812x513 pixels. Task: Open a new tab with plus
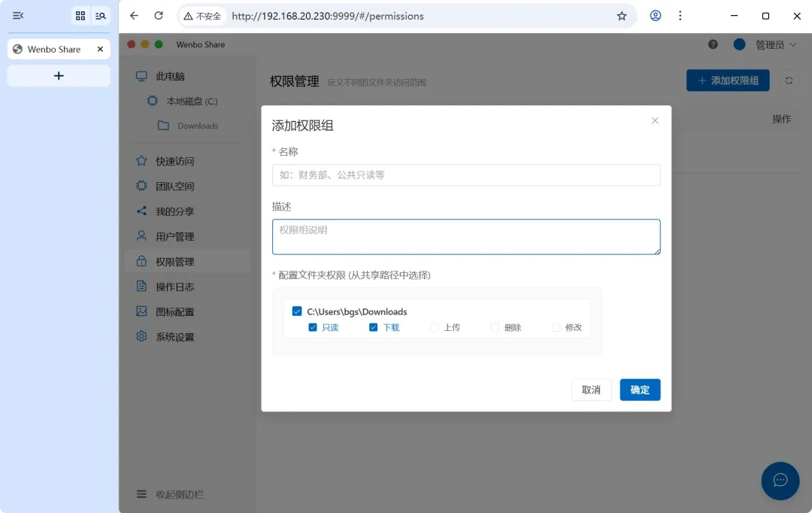point(59,76)
